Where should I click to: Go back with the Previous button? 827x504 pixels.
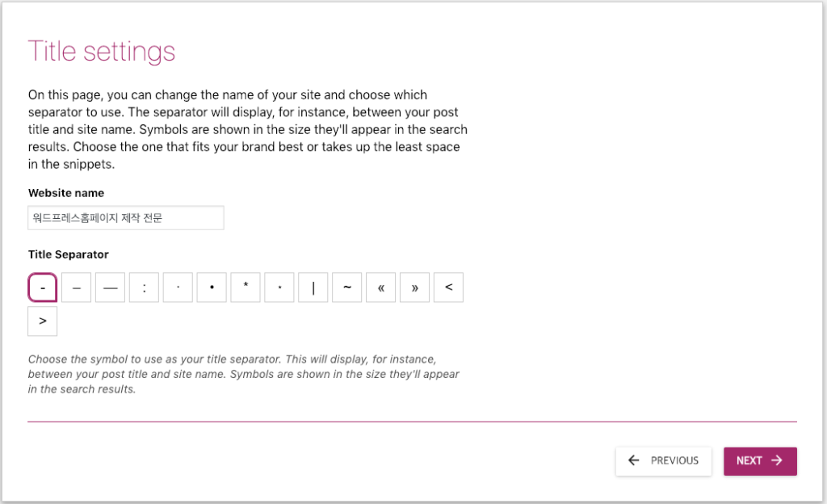tap(664, 461)
